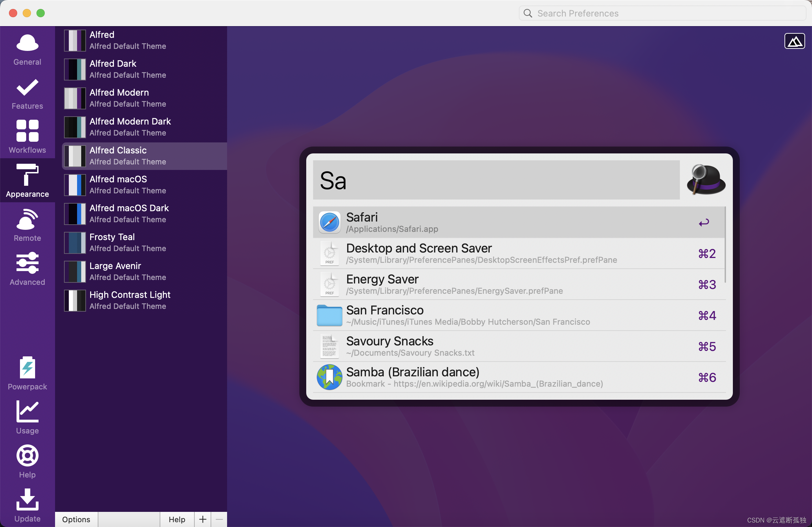
Task: Click the Help button below theme list
Action: tap(177, 519)
